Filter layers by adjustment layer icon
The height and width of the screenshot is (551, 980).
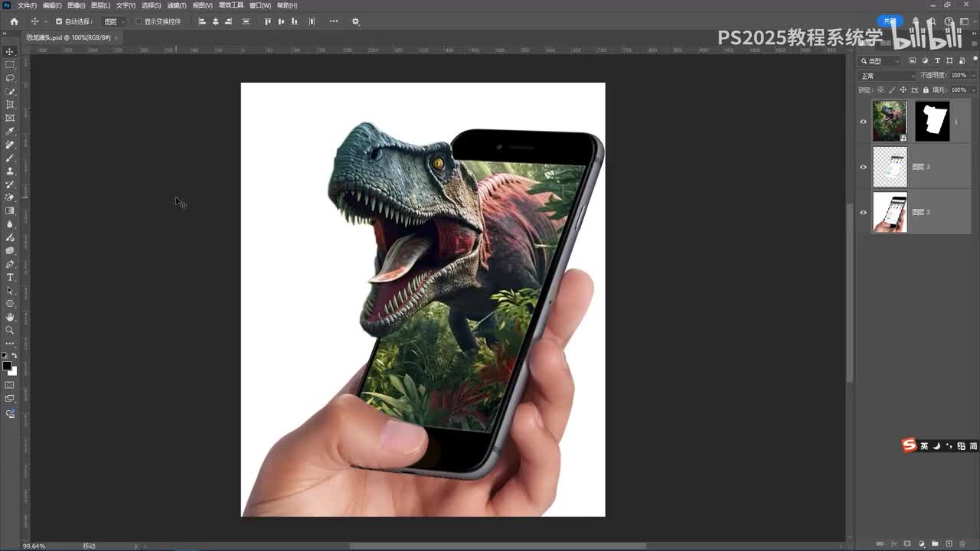pyautogui.click(x=925, y=60)
